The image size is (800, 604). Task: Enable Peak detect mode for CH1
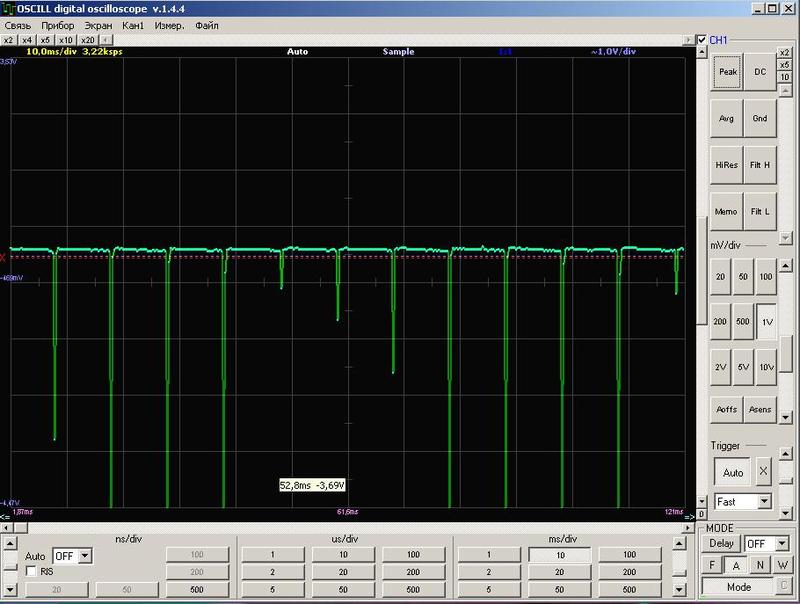pyautogui.click(x=727, y=72)
